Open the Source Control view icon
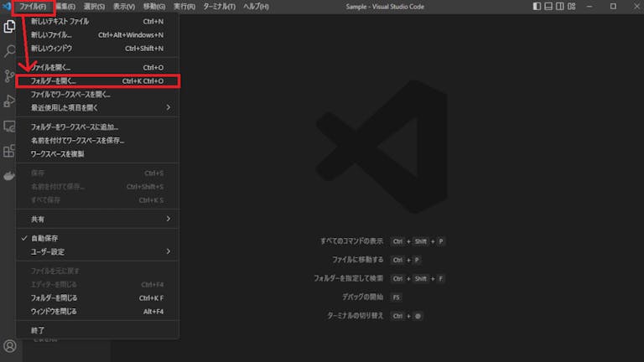 [x=9, y=76]
